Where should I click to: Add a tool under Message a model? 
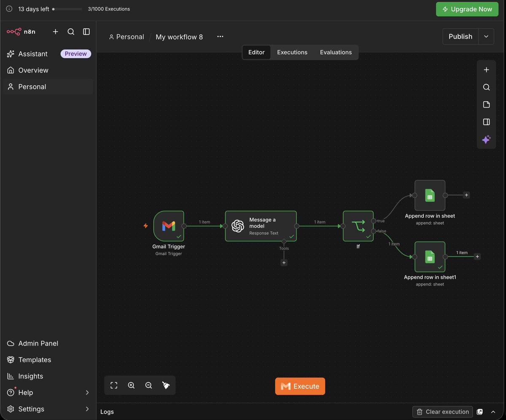284,263
